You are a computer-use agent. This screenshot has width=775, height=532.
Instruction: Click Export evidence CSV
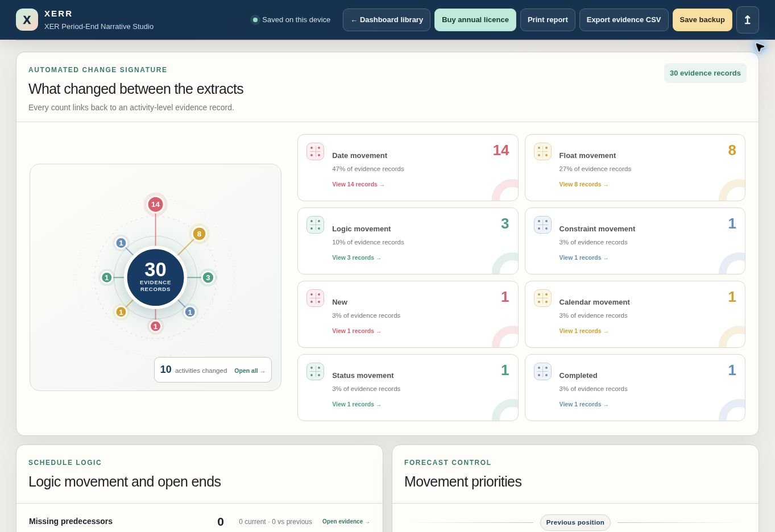624,20
